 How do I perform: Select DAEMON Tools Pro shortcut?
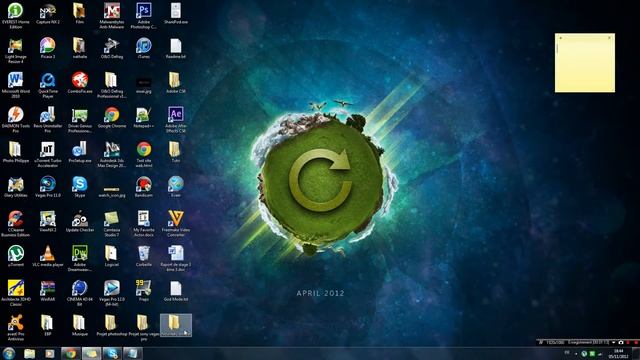tap(16, 120)
